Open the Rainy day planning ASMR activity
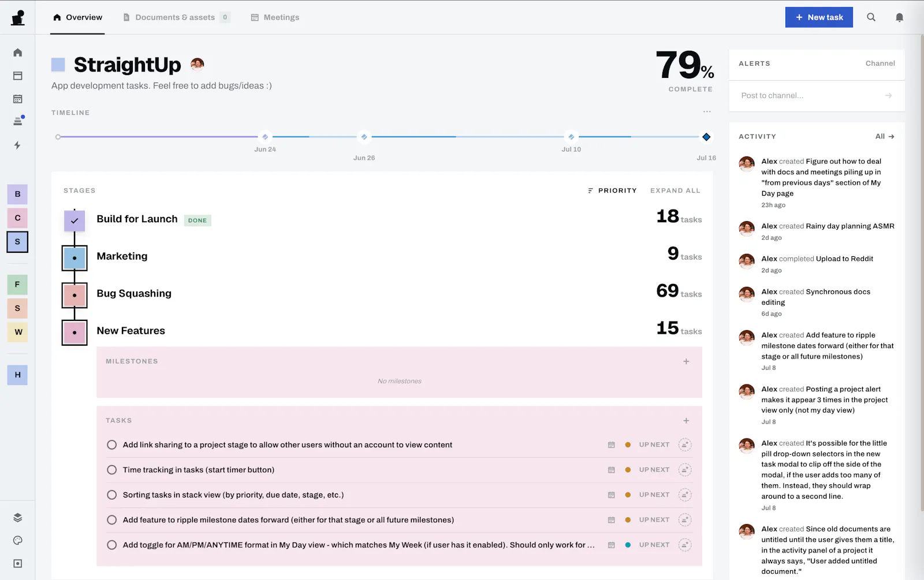 point(817,231)
